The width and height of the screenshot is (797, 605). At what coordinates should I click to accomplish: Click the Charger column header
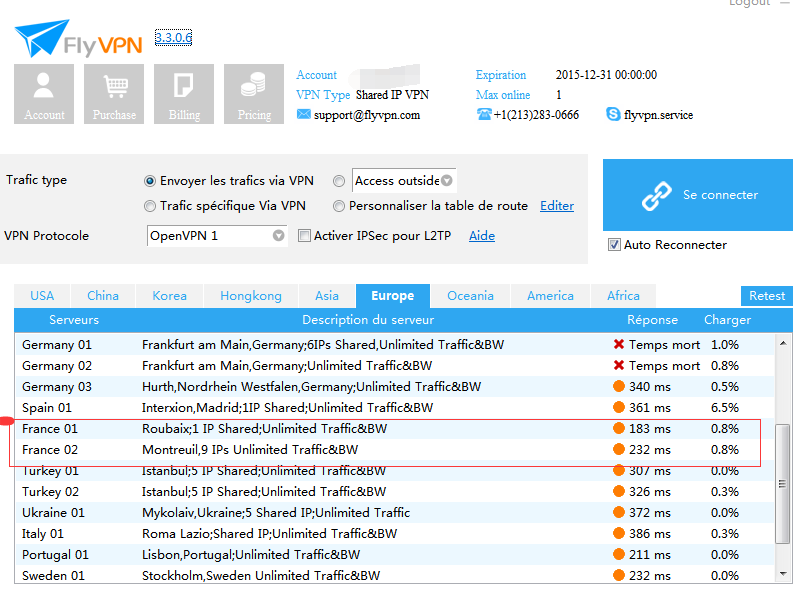727,320
